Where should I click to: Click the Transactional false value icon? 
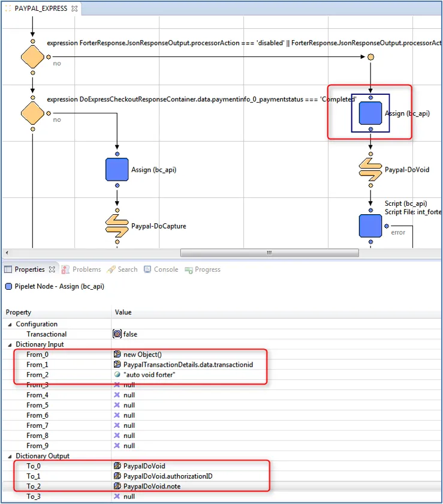[x=117, y=334]
